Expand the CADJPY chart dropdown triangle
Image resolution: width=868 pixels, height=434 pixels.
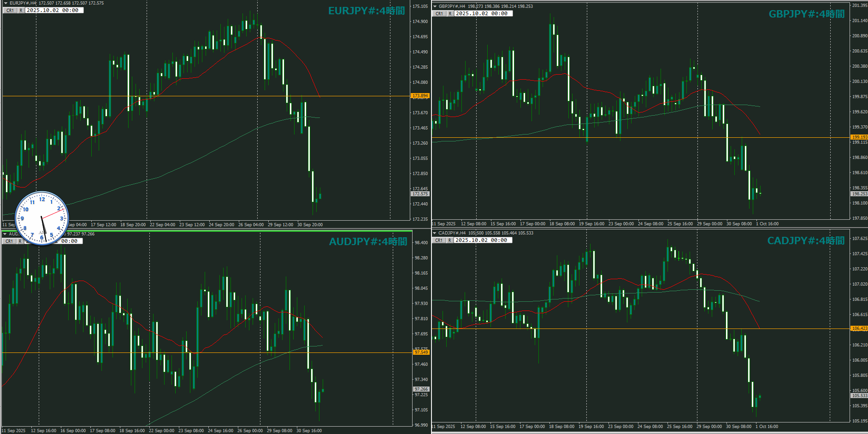pyautogui.click(x=434, y=233)
